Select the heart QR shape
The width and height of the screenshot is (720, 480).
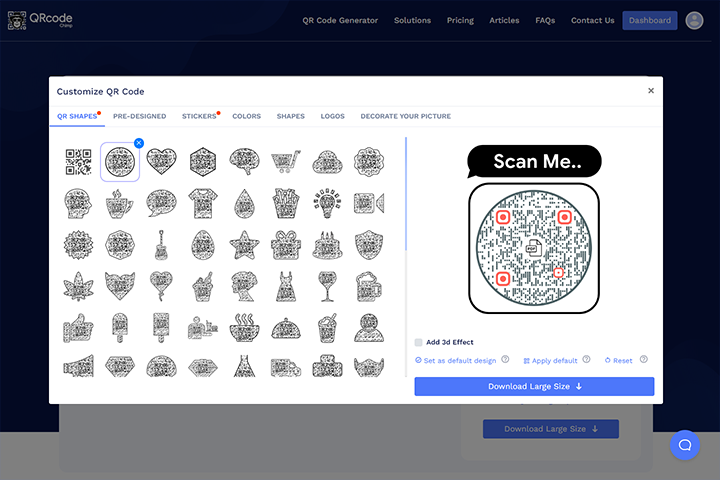click(161, 161)
